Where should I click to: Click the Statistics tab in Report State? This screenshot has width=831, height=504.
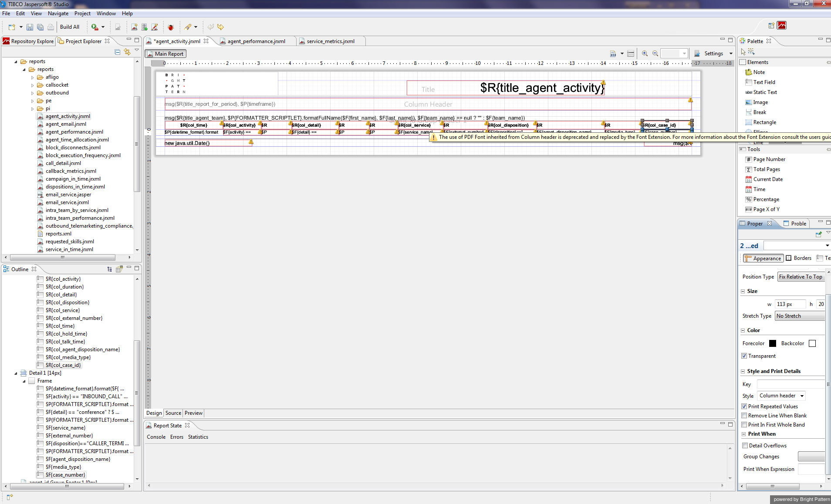click(198, 437)
